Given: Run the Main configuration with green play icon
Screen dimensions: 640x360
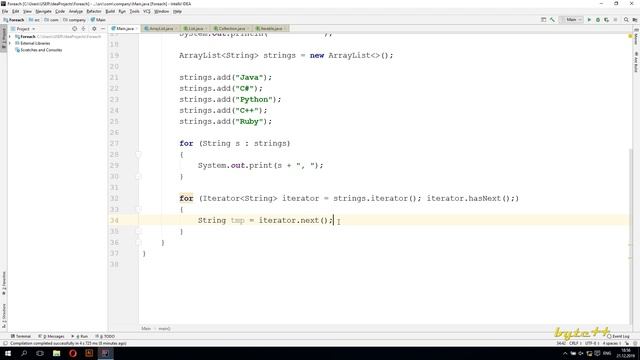Looking at the screenshot, I should tap(589, 20).
